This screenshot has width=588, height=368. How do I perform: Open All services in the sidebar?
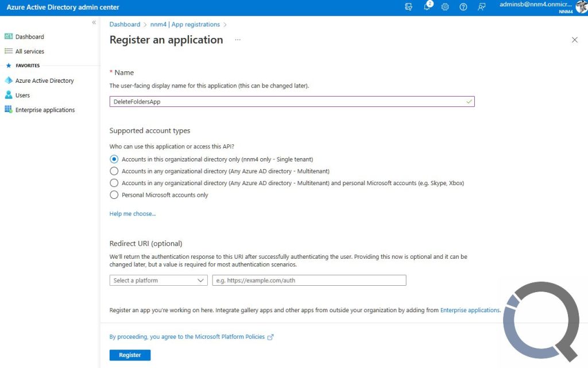(x=30, y=51)
